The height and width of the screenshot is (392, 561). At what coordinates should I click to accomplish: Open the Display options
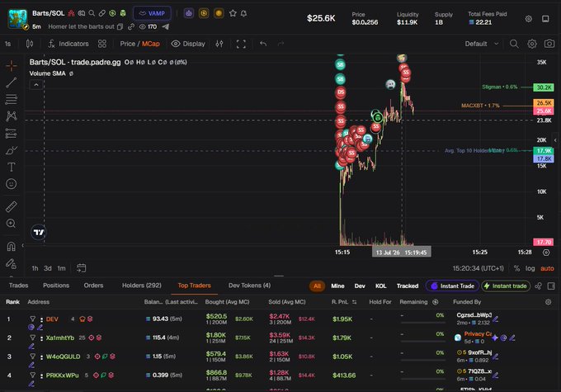[188, 44]
